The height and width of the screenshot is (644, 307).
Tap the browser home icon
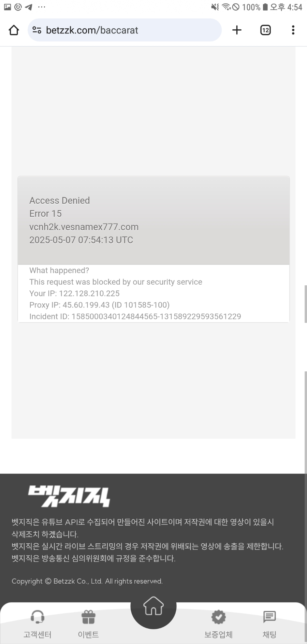pyautogui.click(x=14, y=30)
